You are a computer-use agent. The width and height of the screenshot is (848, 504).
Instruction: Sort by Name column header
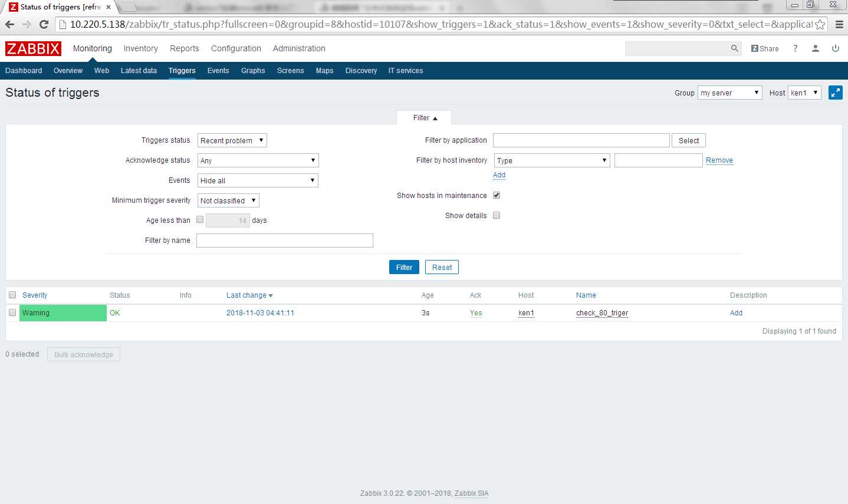tap(586, 295)
